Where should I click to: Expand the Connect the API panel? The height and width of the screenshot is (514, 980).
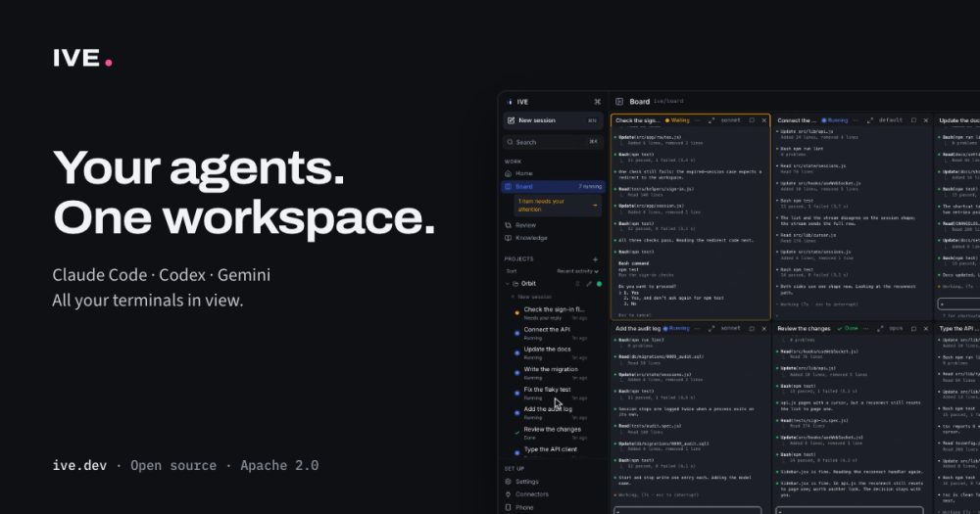[x=869, y=120]
